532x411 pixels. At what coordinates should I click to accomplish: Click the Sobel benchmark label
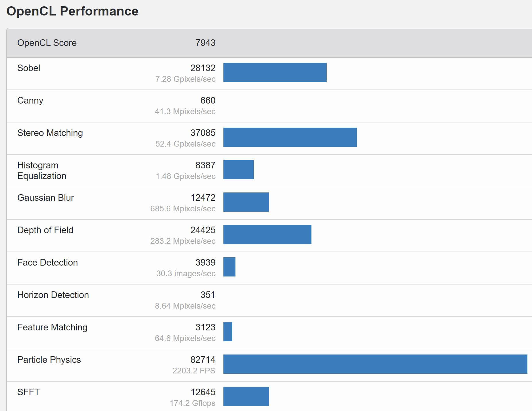tap(29, 68)
